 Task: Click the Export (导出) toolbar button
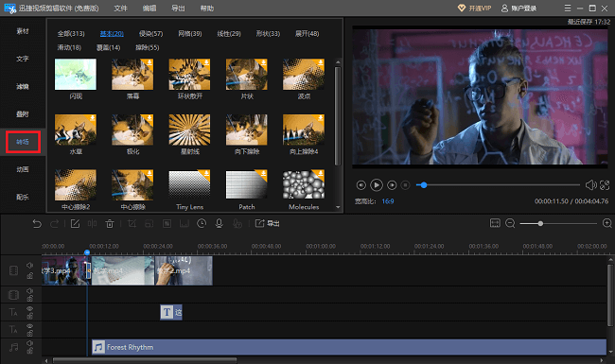[268, 223]
